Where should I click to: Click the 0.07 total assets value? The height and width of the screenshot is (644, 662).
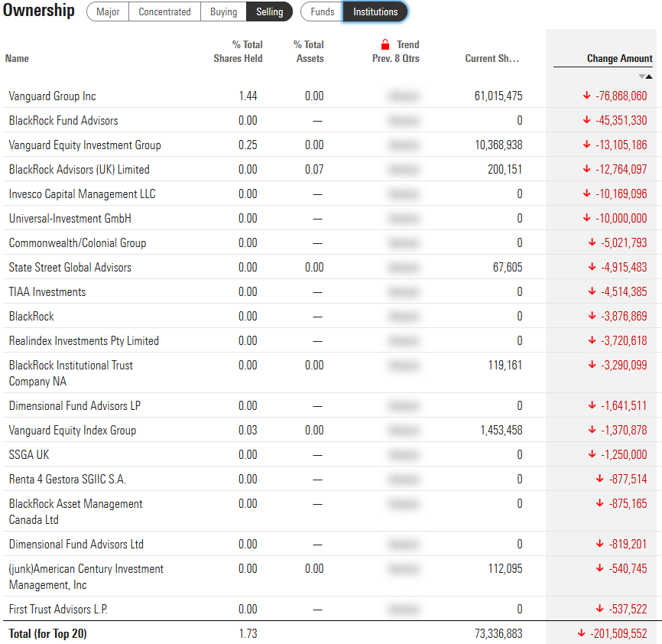pyautogui.click(x=314, y=169)
